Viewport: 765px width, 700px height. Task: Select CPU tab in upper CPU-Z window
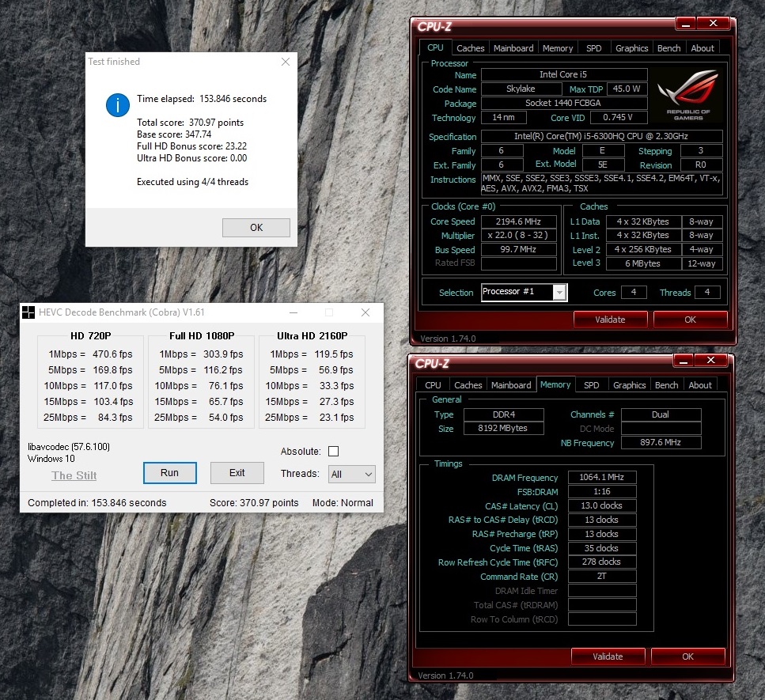coord(435,47)
